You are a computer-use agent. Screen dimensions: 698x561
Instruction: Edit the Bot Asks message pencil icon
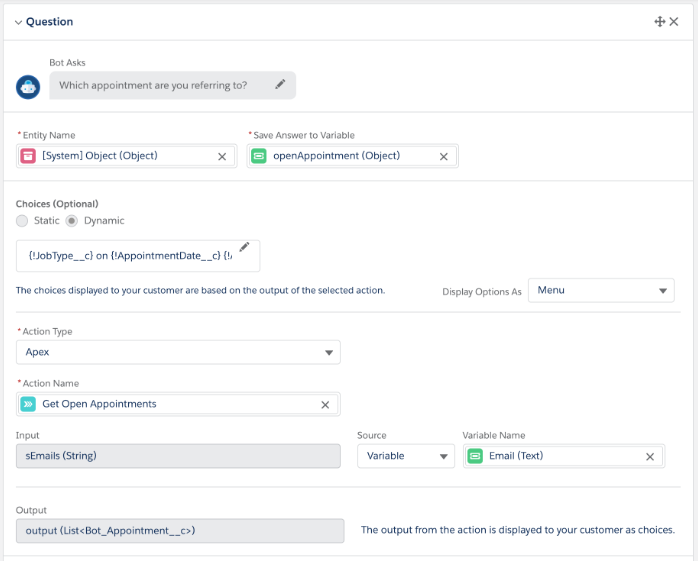(x=281, y=84)
